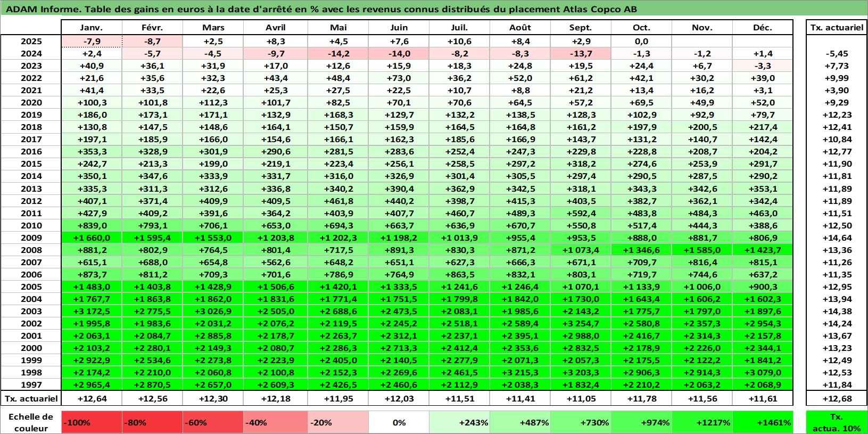Click the +390,4 cell in 2013

[x=399, y=189]
